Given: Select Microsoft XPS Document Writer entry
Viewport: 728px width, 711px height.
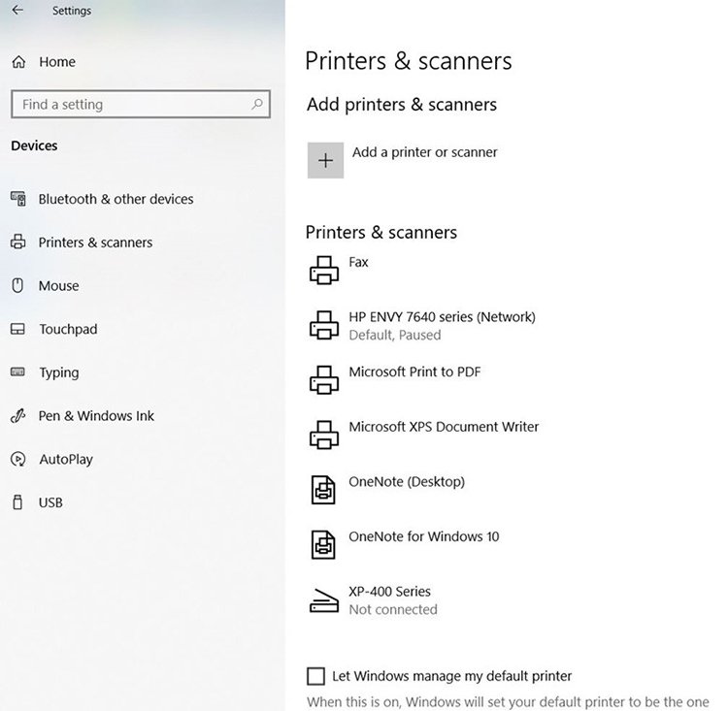Looking at the screenshot, I should (x=444, y=427).
